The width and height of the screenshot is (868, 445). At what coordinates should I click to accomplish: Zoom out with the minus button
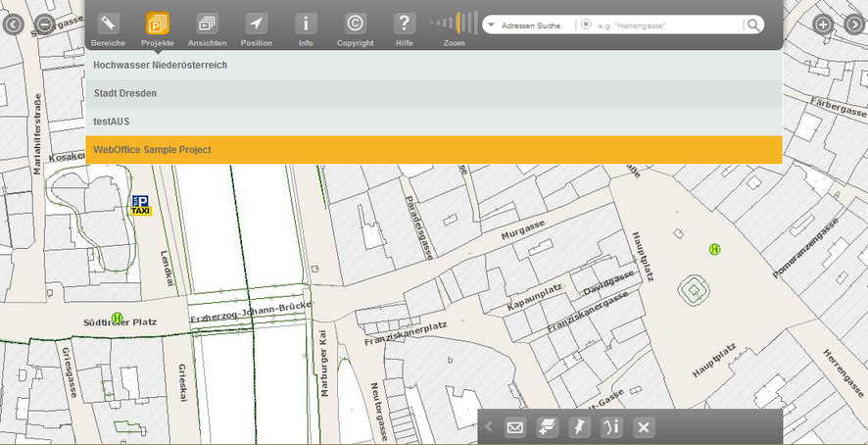pos(44,25)
